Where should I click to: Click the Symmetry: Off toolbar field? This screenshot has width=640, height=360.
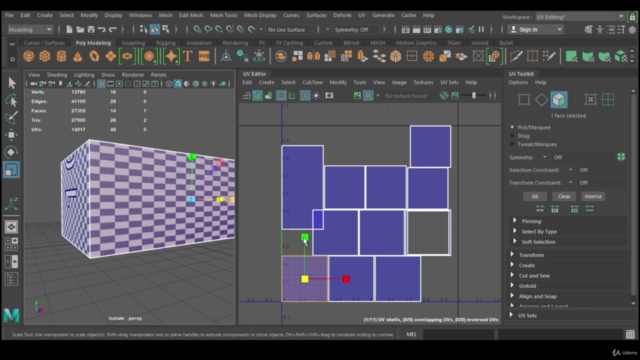pyautogui.click(x=355, y=29)
